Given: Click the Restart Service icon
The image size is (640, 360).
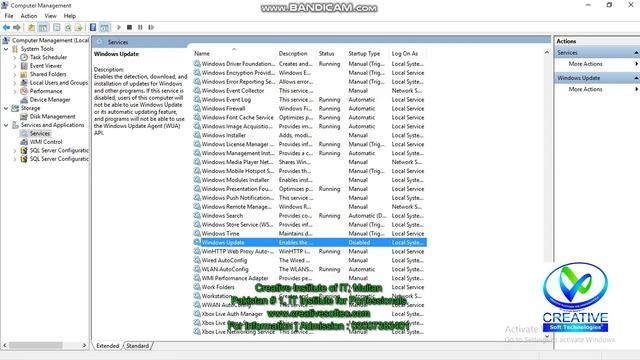Looking at the screenshot, I should (x=151, y=27).
